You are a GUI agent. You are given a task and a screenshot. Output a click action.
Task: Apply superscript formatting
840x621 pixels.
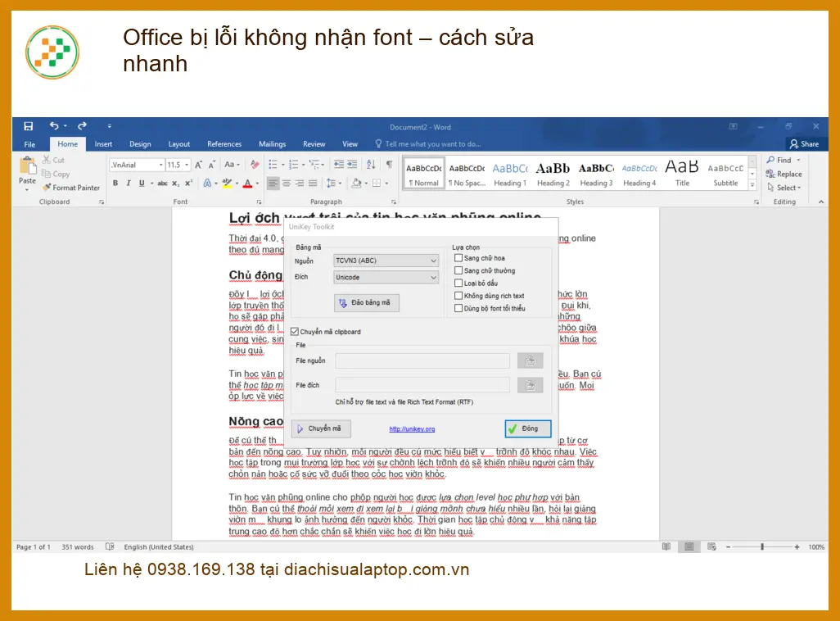coord(188,183)
